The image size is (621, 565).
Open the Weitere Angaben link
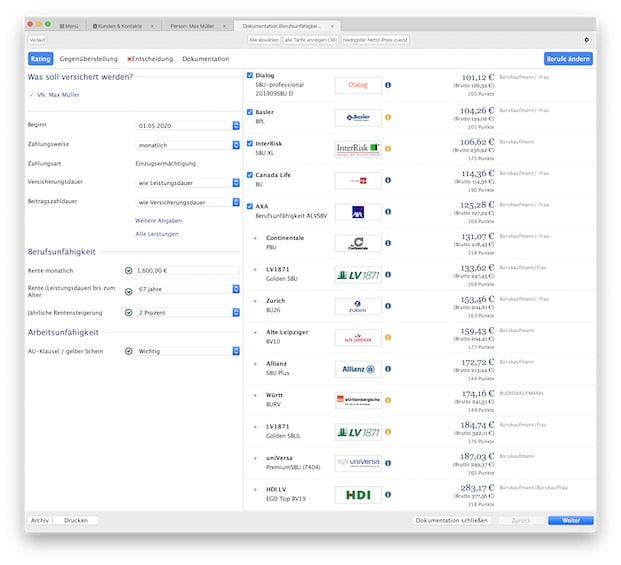tap(158, 220)
